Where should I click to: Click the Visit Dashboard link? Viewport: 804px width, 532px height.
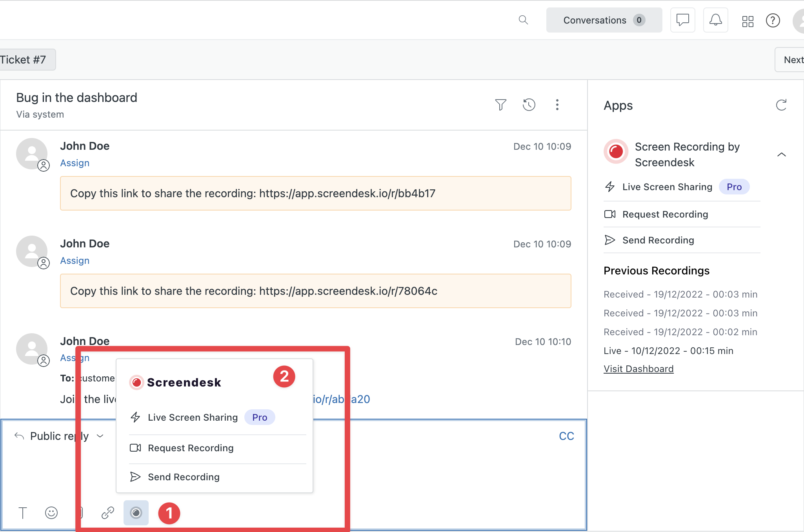pyautogui.click(x=638, y=369)
